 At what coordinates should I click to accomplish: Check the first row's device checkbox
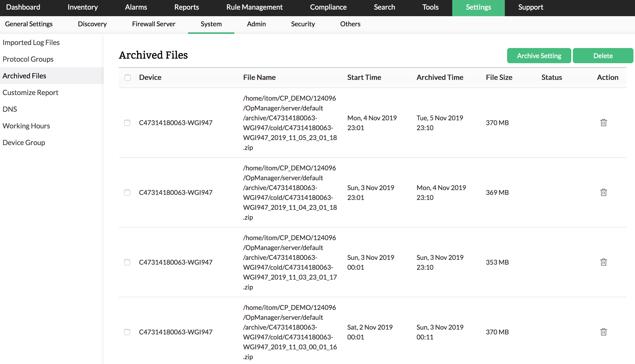127,123
